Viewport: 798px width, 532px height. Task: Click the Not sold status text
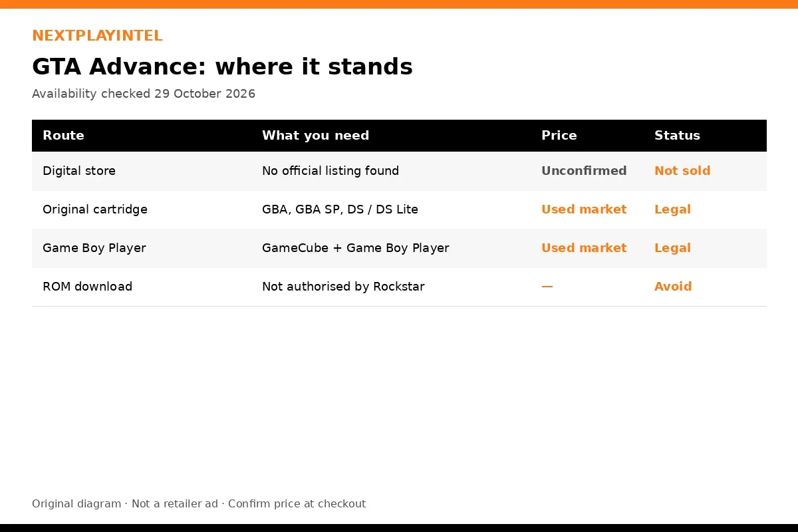[682, 171]
